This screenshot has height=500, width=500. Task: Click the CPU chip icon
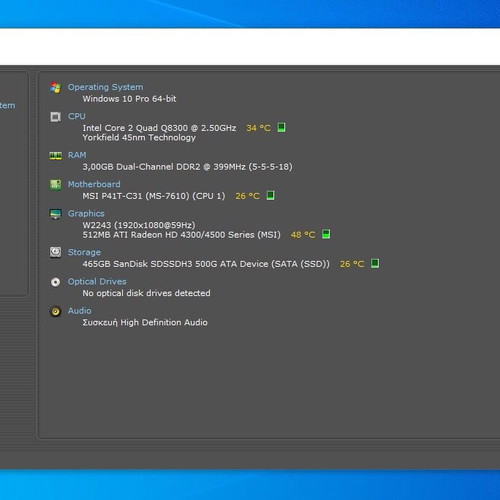coord(55,117)
